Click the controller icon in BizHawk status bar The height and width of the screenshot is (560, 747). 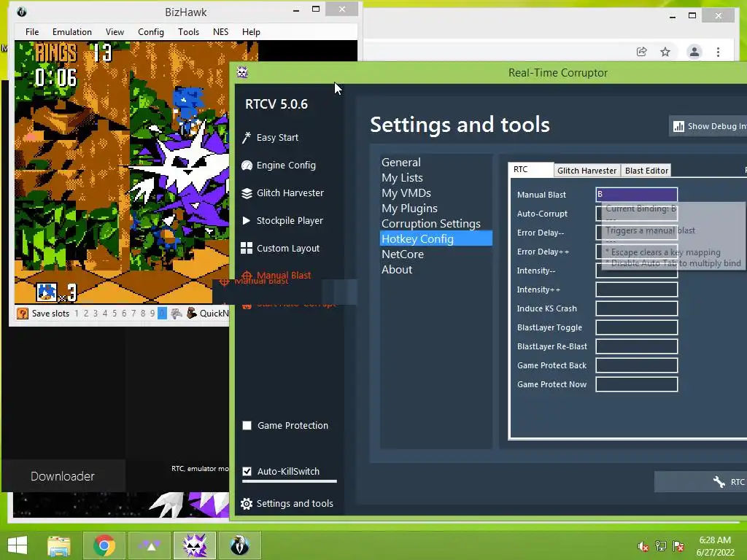point(177,314)
